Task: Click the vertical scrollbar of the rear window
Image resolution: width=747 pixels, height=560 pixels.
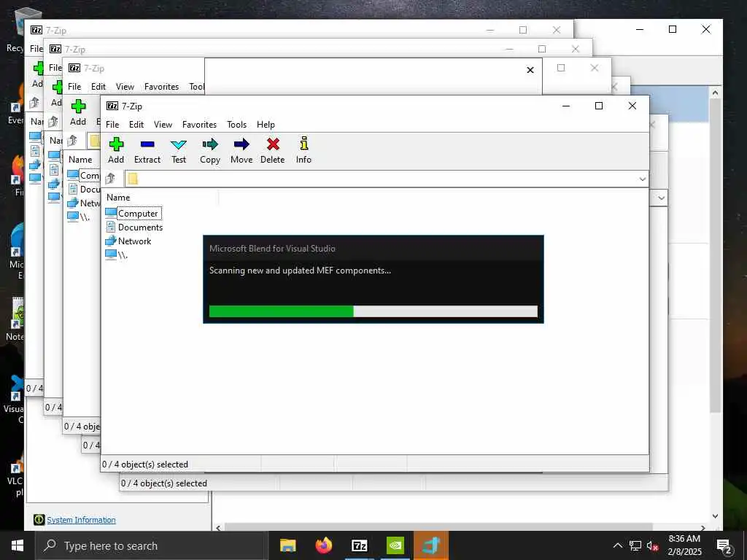Action: tap(715, 254)
